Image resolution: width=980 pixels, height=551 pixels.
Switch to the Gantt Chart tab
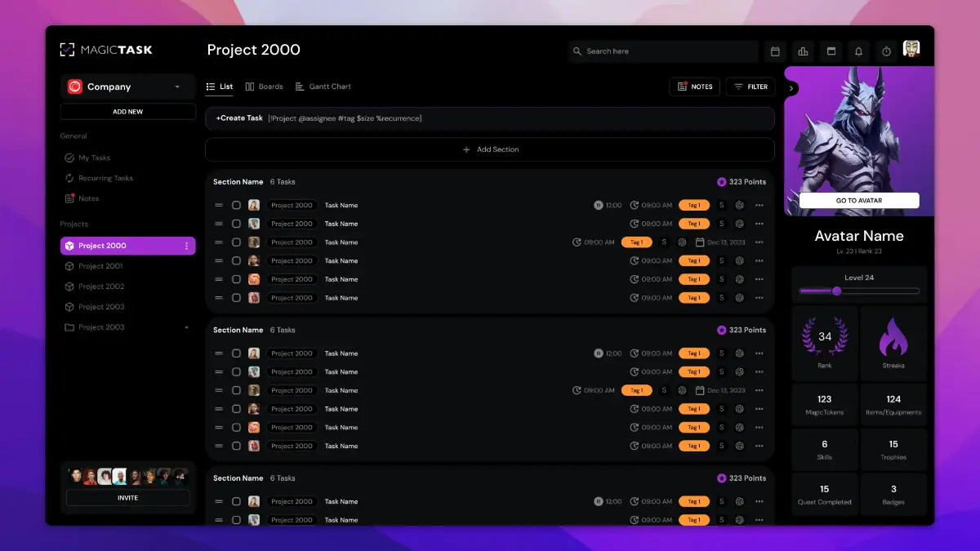(323, 87)
